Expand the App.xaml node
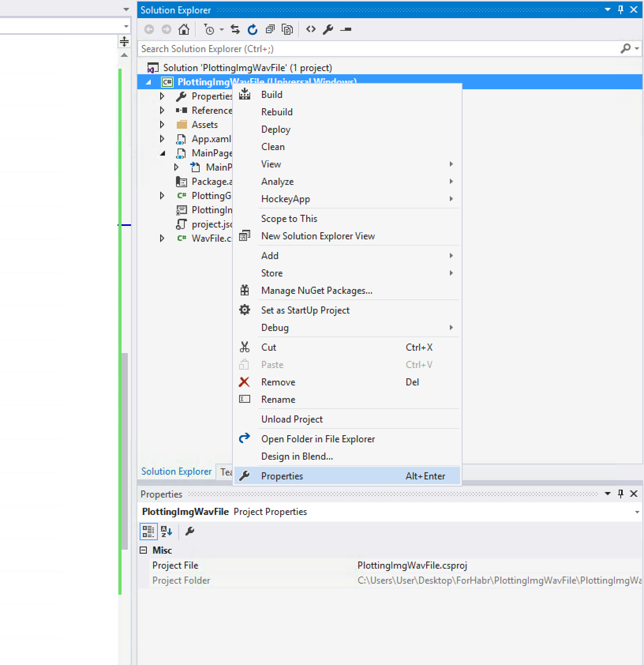The image size is (644, 665). pos(162,139)
